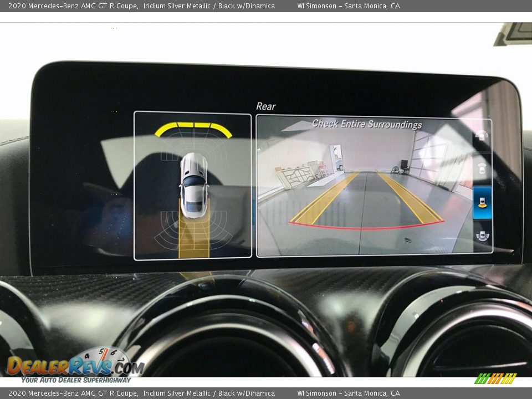Tap the 'Check Entire Surroundings' warning text
Image resolution: width=532 pixels, height=399 pixels.
[x=367, y=124]
